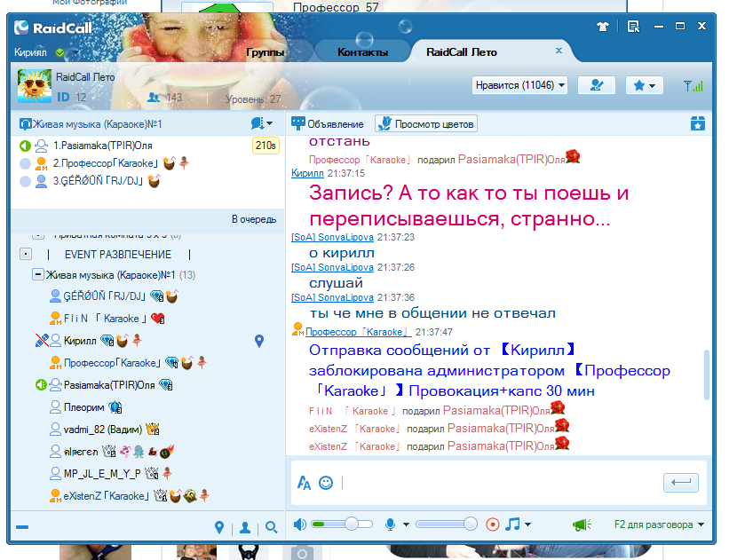Click В очередь button

pyautogui.click(x=254, y=219)
